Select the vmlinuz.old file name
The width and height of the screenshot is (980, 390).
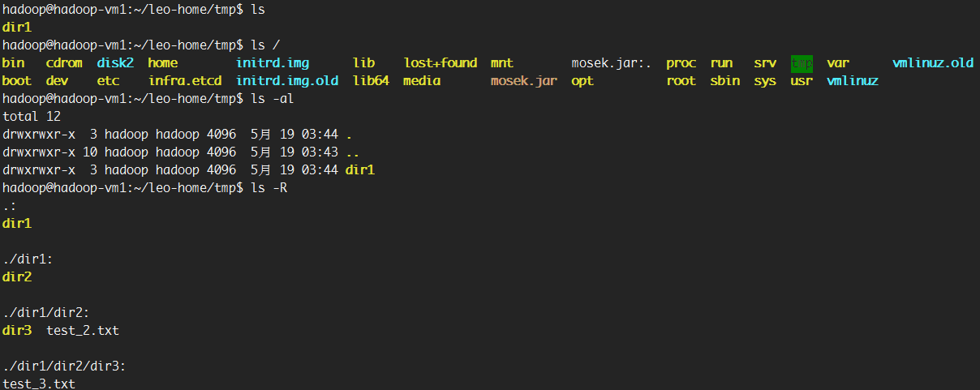(x=933, y=62)
